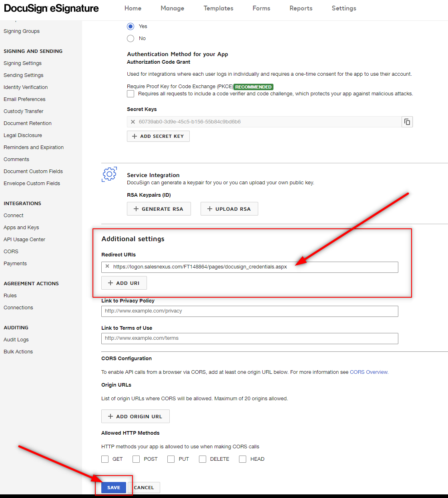Click the Service Integration gear icon
The image size is (448, 498).
109,174
